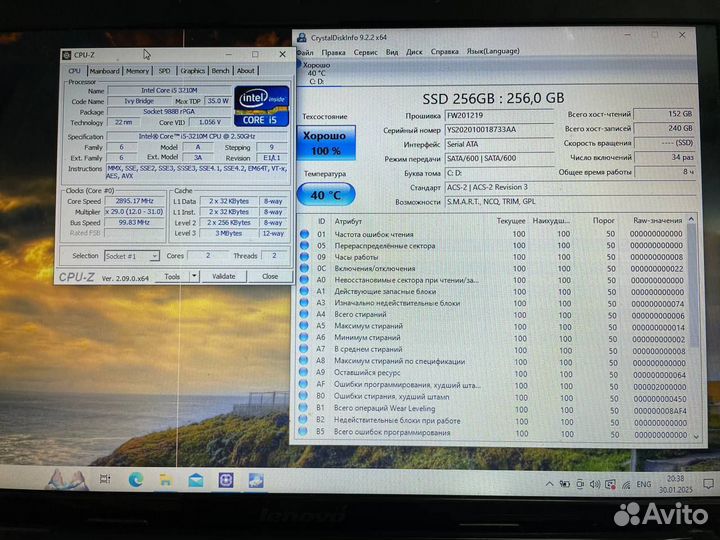
Task: Click the Raw-значения column header
Action: coord(658,220)
